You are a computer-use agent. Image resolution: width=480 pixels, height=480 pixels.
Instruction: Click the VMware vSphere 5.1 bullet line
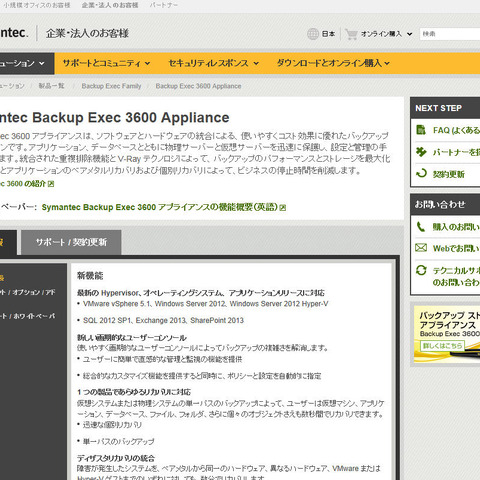pyautogui.click(x=205, y=304)
